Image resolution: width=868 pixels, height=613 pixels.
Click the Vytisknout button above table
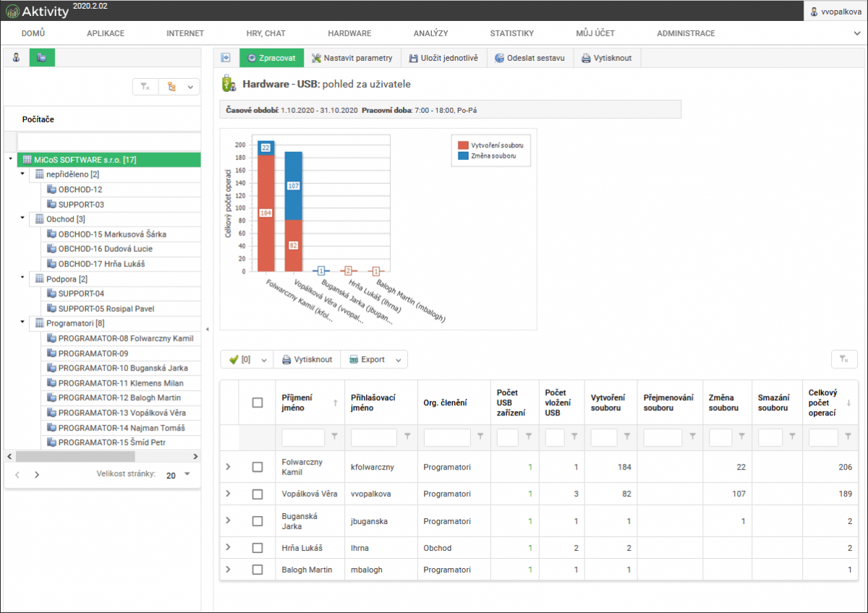tap(307, 359)
